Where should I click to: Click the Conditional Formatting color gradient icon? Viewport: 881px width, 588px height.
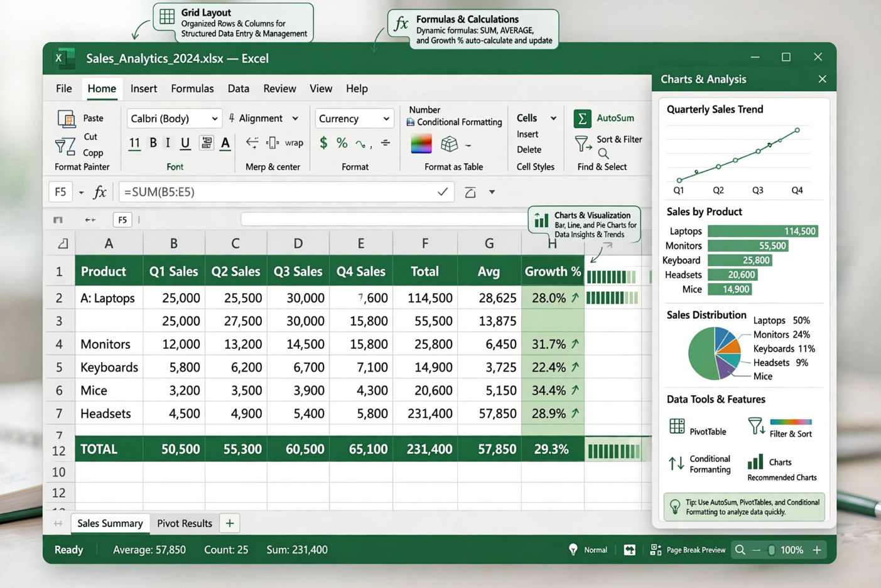(x=421, y=144)
